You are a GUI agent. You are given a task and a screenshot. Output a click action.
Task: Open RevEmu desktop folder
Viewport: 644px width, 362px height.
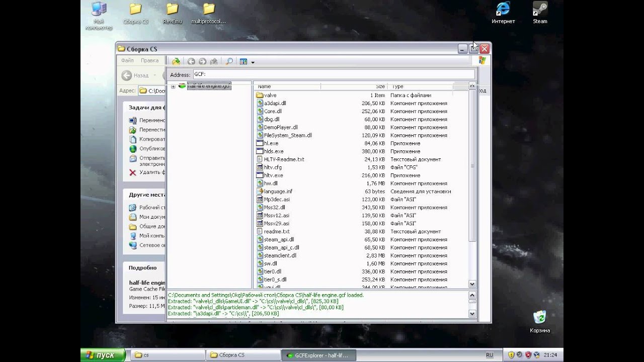[x=172, y=14]
